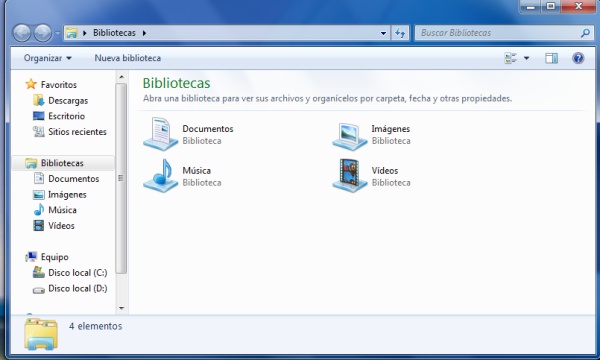Click the libraries folder icon in address bar
Screen dimensions: 600x360
coord(71,33)
